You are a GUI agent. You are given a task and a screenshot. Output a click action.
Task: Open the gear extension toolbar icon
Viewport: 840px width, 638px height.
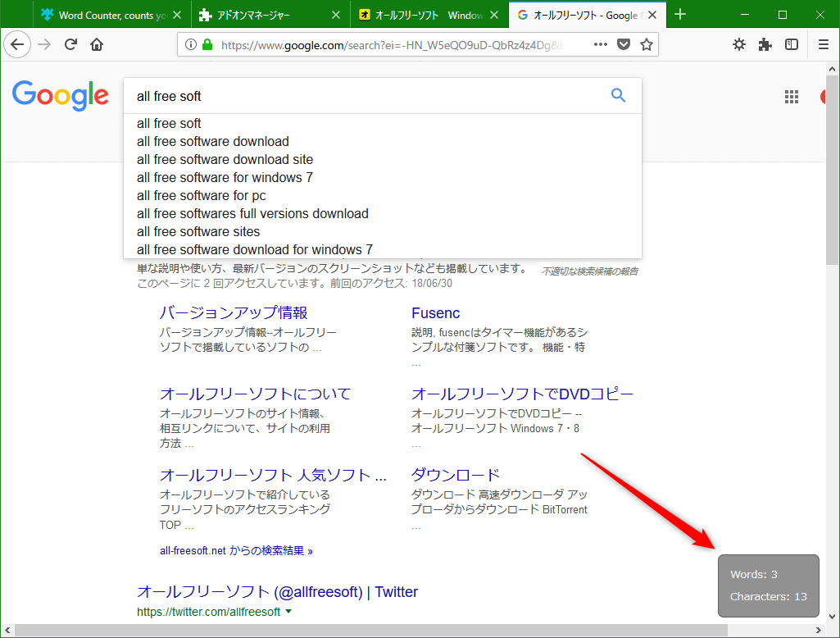coord(739,44)
